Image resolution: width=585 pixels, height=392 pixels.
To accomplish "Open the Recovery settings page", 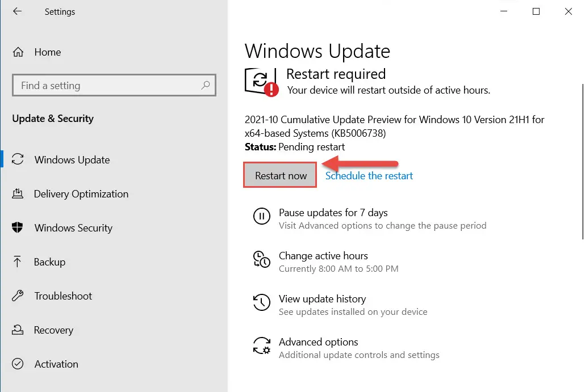I will coord(53,330).
